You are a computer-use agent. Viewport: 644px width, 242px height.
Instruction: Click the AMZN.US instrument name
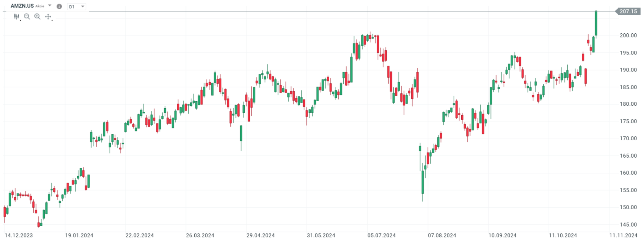tap(22, 6)
